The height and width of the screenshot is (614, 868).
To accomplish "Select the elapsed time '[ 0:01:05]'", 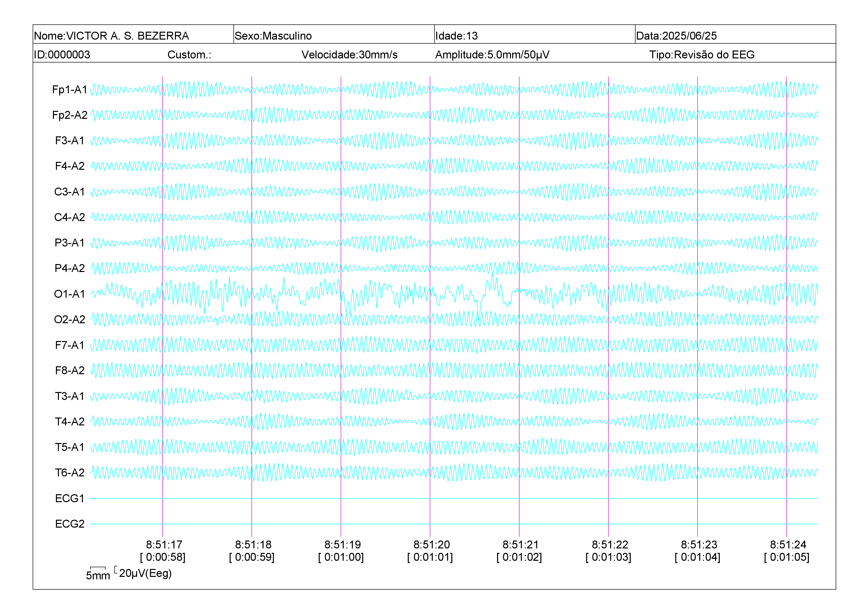I will (x=787, y=557).
